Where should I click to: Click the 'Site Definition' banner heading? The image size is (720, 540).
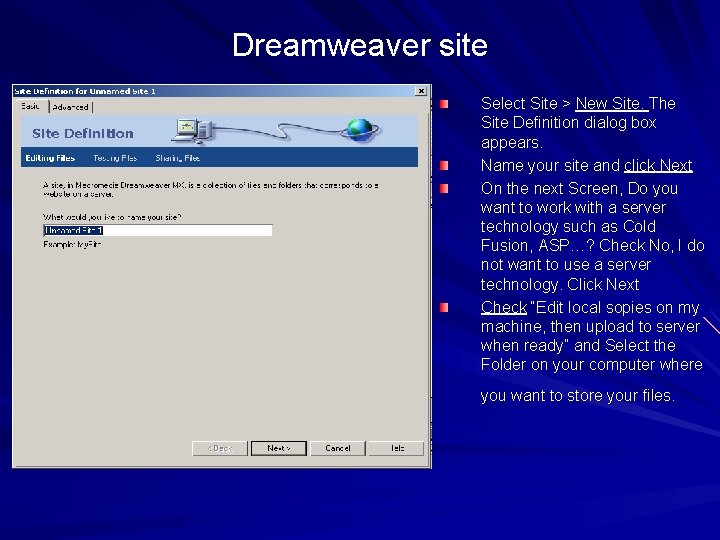pyautogui.click(x=83, y=134)
